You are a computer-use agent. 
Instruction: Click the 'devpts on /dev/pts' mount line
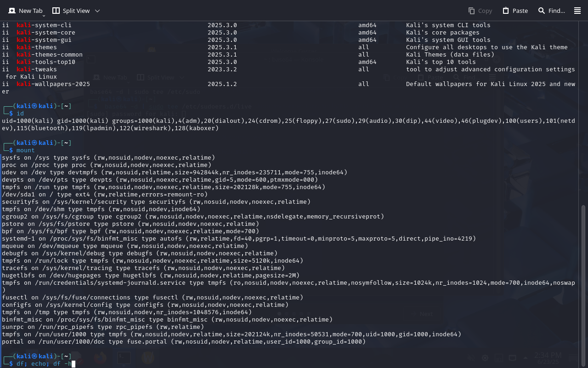pos(160,180)
